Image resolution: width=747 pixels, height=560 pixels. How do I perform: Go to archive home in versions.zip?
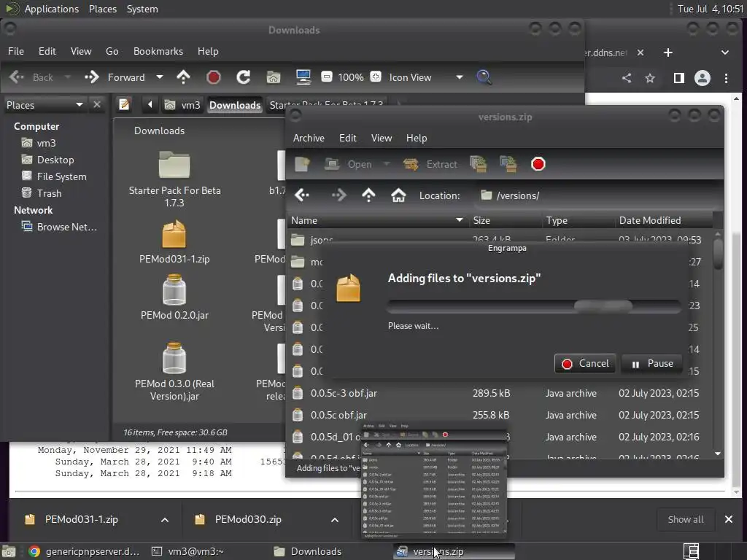[398, 195]
